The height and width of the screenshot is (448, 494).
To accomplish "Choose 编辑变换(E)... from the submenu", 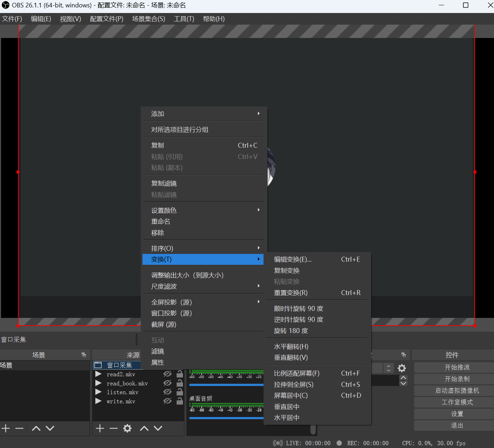I will point(317,259).
